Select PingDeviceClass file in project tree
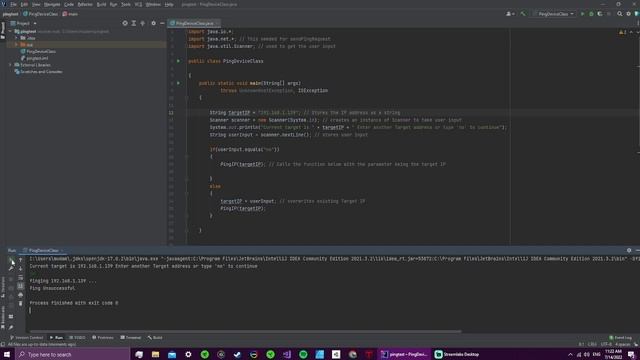The height and width of the screenshot is (360, 640). coord(38,51)
